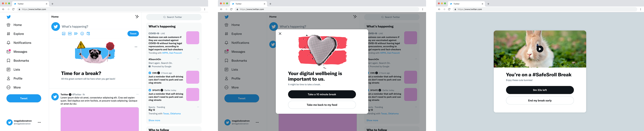Expand the More menu in sidebar

point(14,88)
